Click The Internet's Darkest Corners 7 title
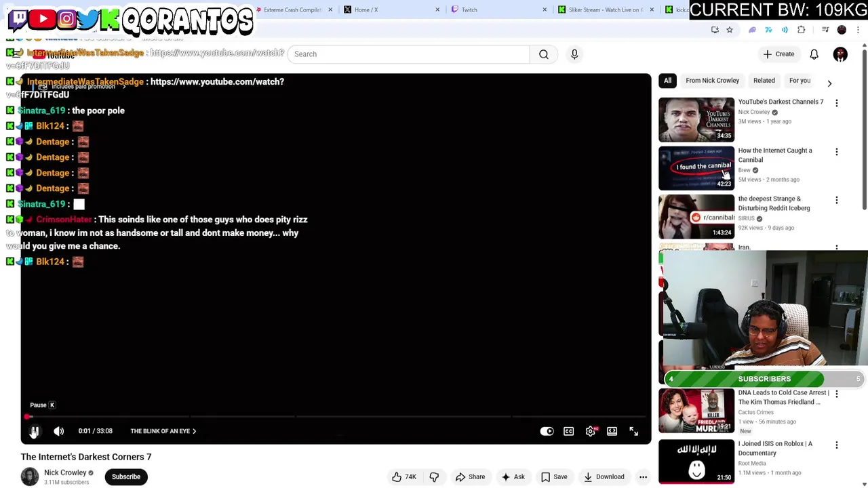Screen dimensions: 868x488 pos(86,457)
